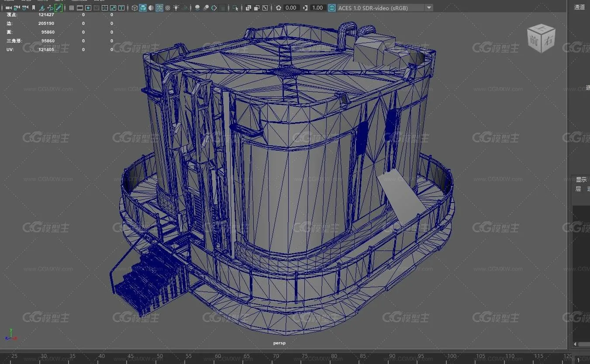Click the XYZ axis orientation gizmo
The height and width of the screenshot is (364, 590).
tap(10, 334)
